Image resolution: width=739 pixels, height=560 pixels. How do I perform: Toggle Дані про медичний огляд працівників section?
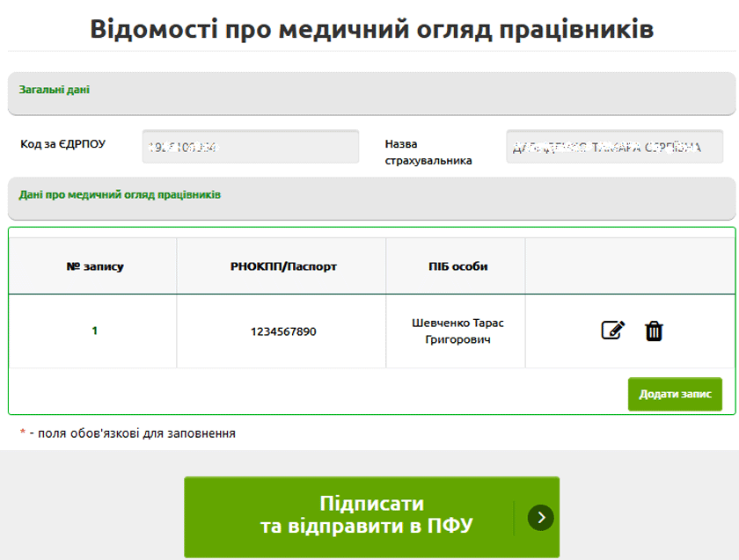(x=371, y=198)
